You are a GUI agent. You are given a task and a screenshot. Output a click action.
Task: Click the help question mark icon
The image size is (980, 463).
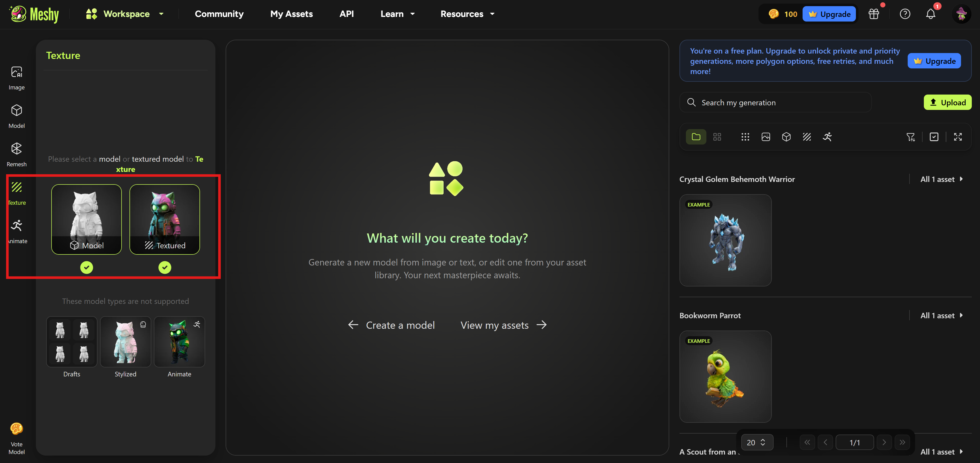pos(905,14)
